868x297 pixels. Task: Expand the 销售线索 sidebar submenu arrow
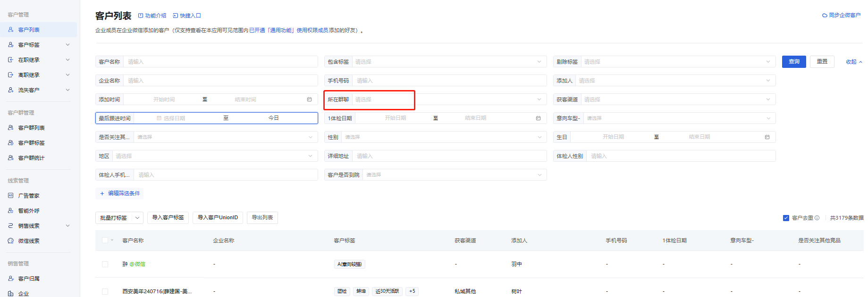pos(67,226)
